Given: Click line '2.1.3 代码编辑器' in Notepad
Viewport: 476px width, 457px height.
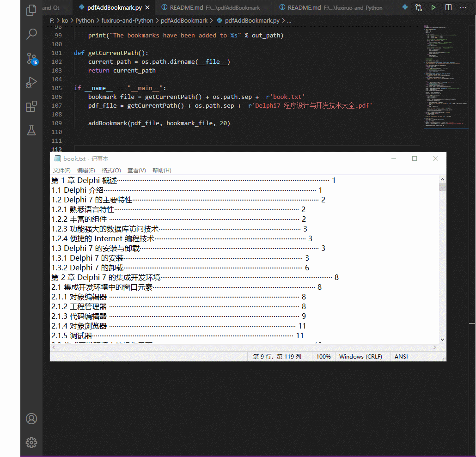Looking at the screenshot, I should pyautogui.click(x=178, y=316).
